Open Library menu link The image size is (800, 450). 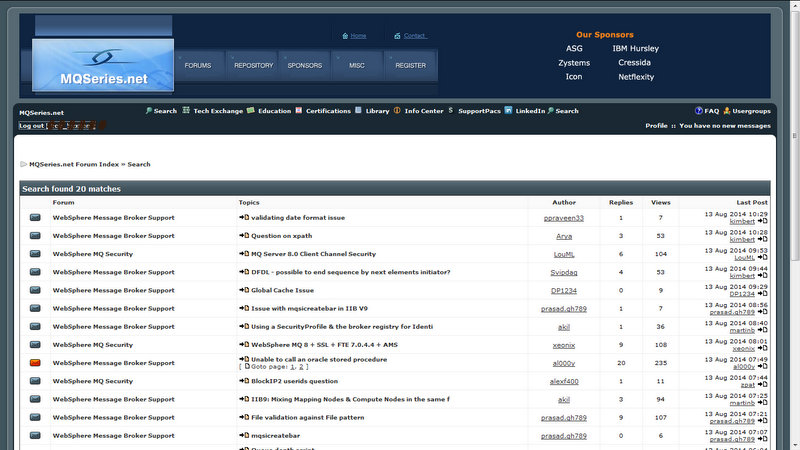[377, 111]
